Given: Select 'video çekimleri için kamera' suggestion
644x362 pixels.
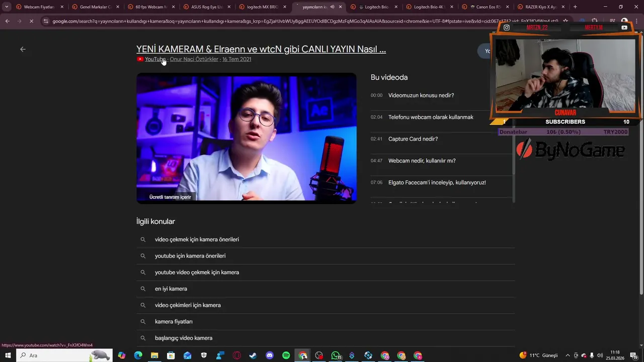Looking at the screenshot, I should click(188, 305).
